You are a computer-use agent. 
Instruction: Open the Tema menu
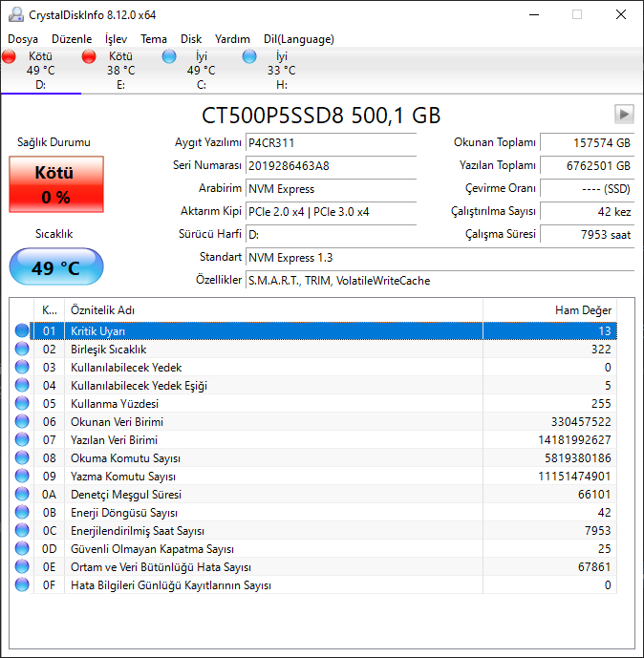[154, 39]
